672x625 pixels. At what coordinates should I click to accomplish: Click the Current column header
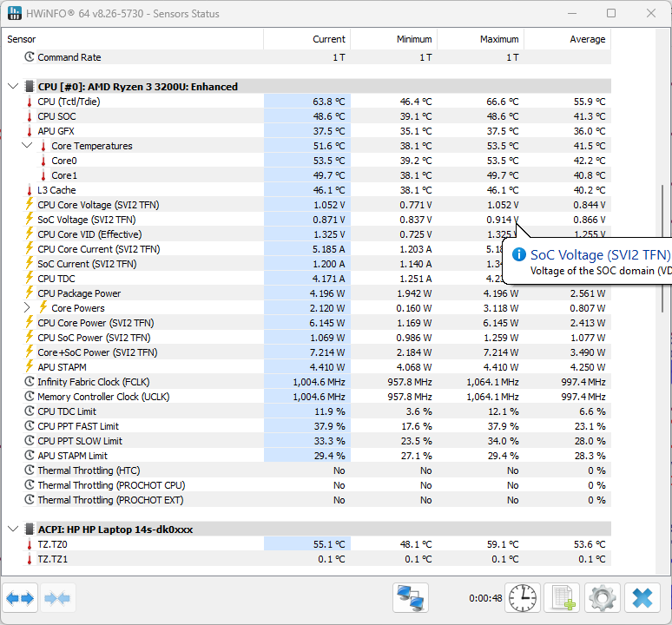point(306,39)
